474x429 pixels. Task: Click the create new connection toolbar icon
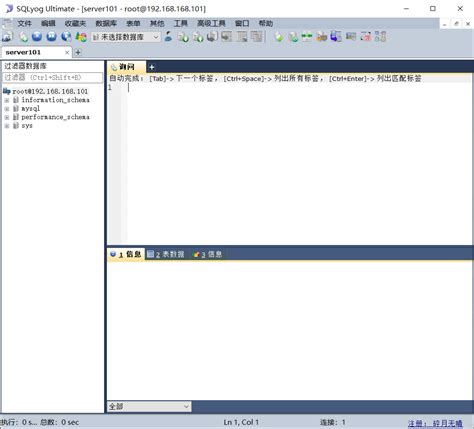click(x=7, y=37)
